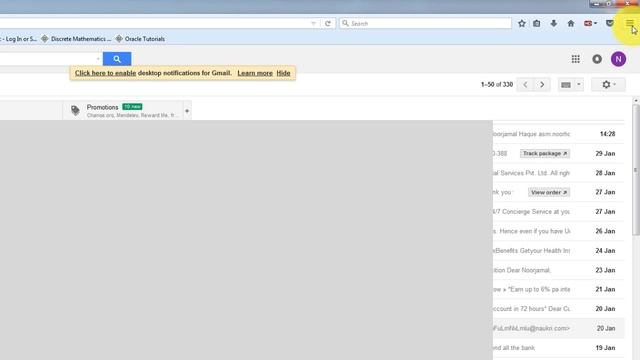The image size is (640, 360).
Task: Open Google notifications bell
Action: tap(597, 59)
